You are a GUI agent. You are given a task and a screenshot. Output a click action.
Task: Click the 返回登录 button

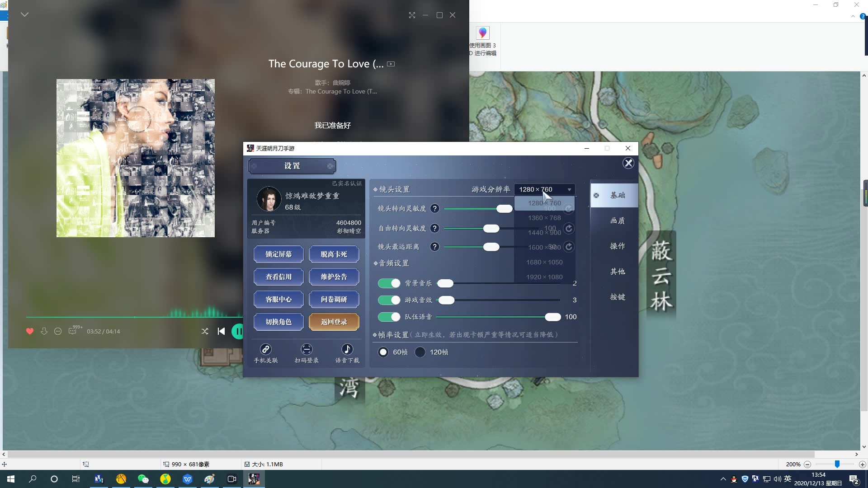(334, 322)
